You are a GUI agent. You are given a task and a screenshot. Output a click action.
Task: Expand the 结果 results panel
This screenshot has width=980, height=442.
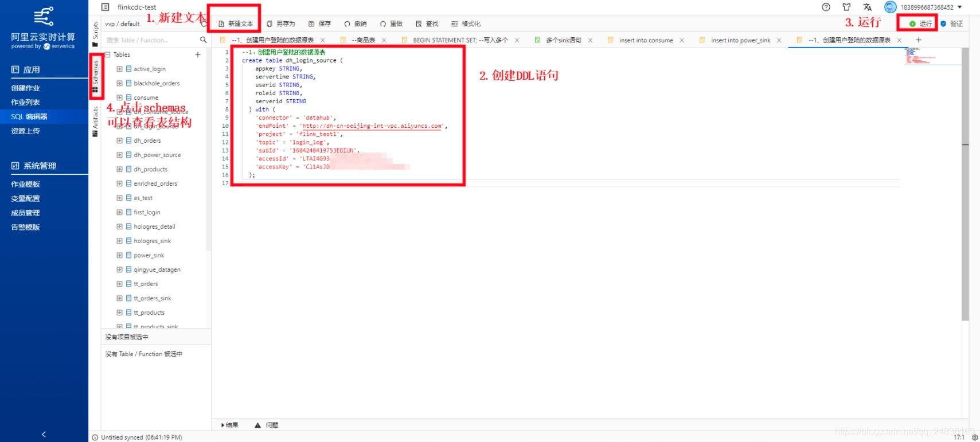(x=229, y=425)
